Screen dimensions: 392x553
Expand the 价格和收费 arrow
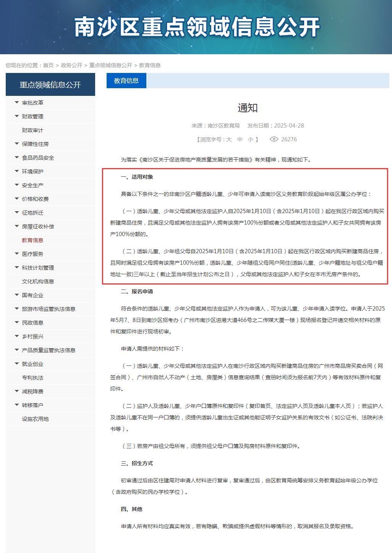[x=17, y=199]
